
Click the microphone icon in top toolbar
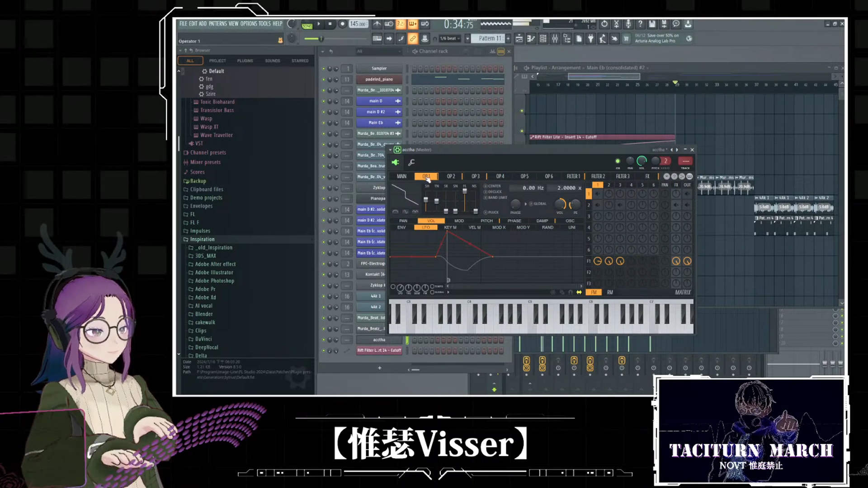(x=628, y=24)
